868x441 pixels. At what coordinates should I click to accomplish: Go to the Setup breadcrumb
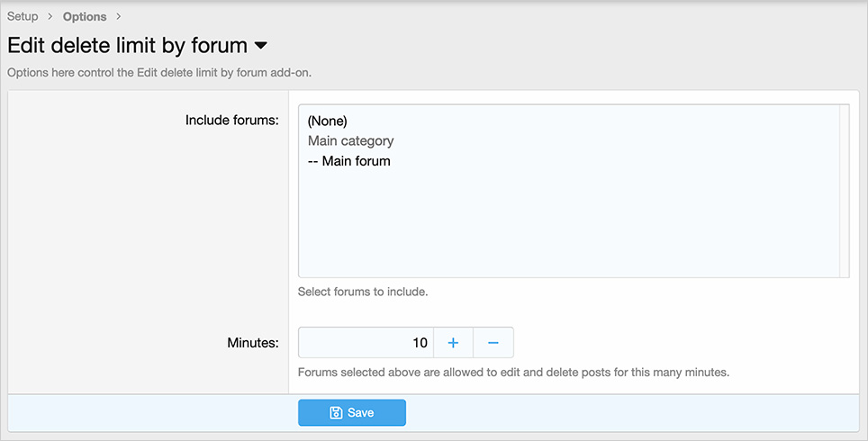click(23, 16)
